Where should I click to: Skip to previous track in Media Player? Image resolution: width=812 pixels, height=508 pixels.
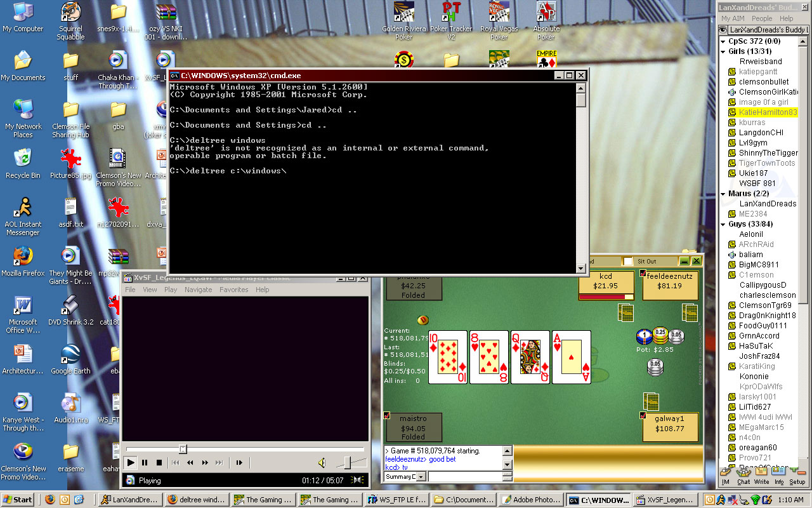pos(176,463)
